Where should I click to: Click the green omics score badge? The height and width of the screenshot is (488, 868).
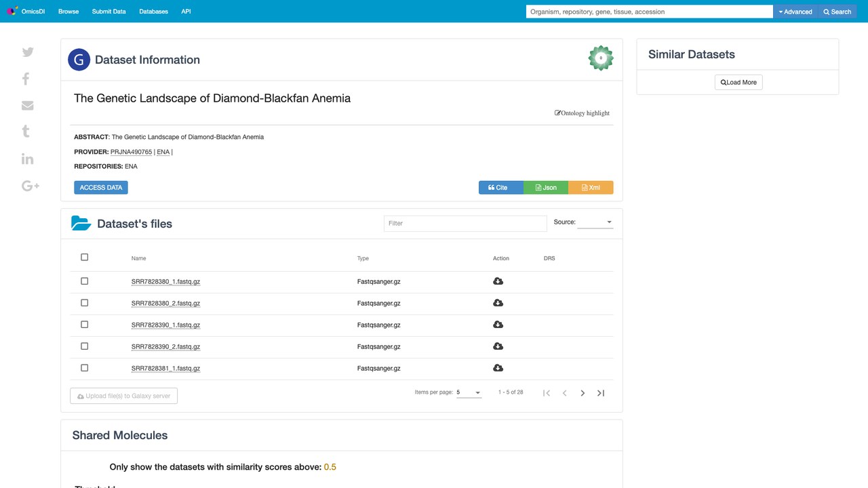pyautogui.click(x=601, y=58)
